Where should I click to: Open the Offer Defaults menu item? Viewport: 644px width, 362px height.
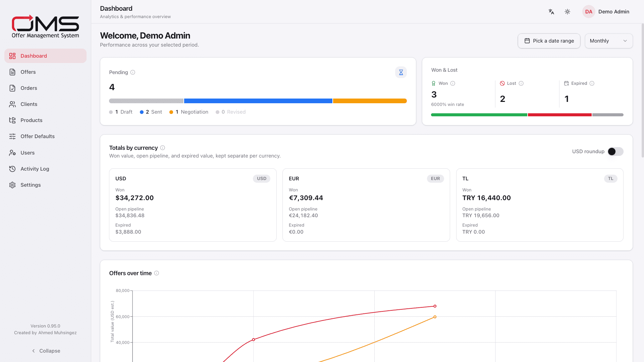pyautogui.click(x=45, y=136)
